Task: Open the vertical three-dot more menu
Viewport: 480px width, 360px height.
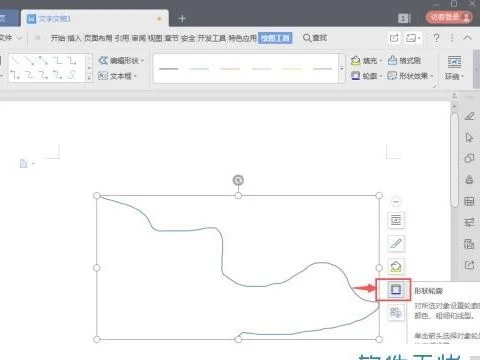Action: (x=452, y=38)
